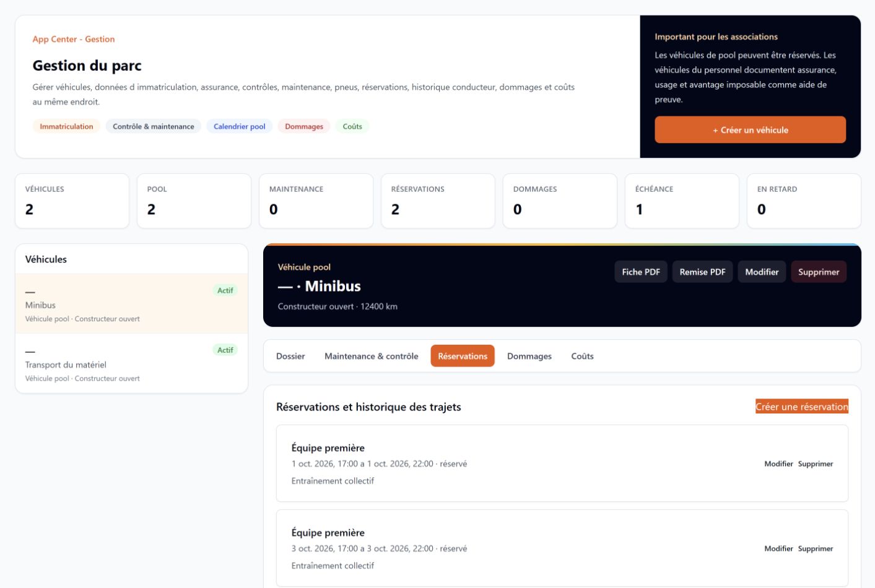Click the 'Gestion du parc' heading

point(87,66)
